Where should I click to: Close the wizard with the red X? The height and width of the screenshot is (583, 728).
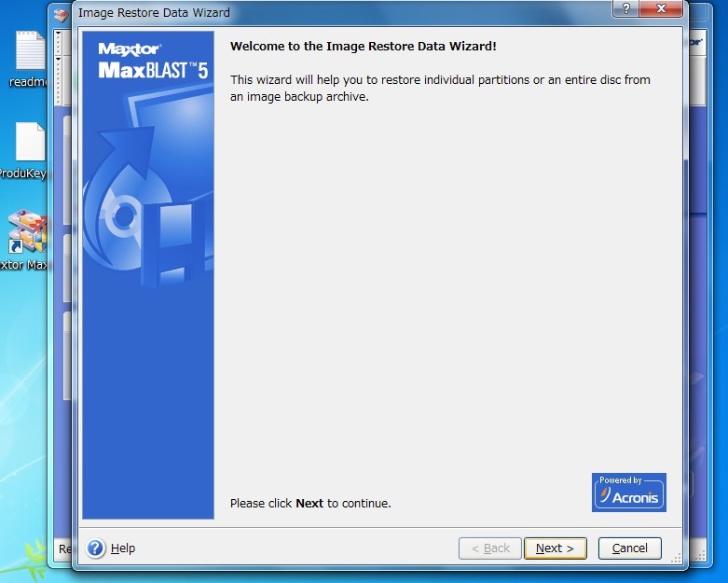tap(662, 8)
